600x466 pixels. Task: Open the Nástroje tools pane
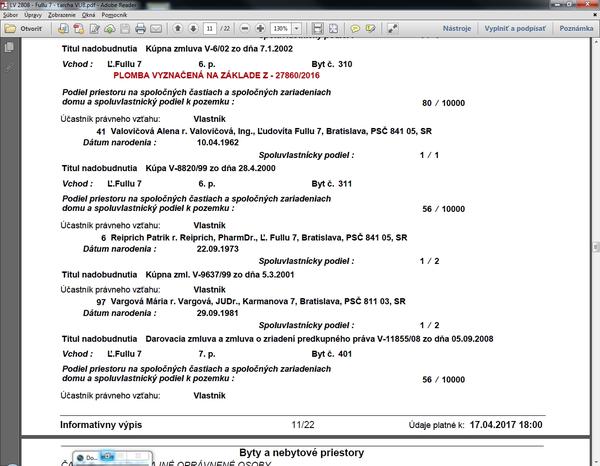(457, 29)
